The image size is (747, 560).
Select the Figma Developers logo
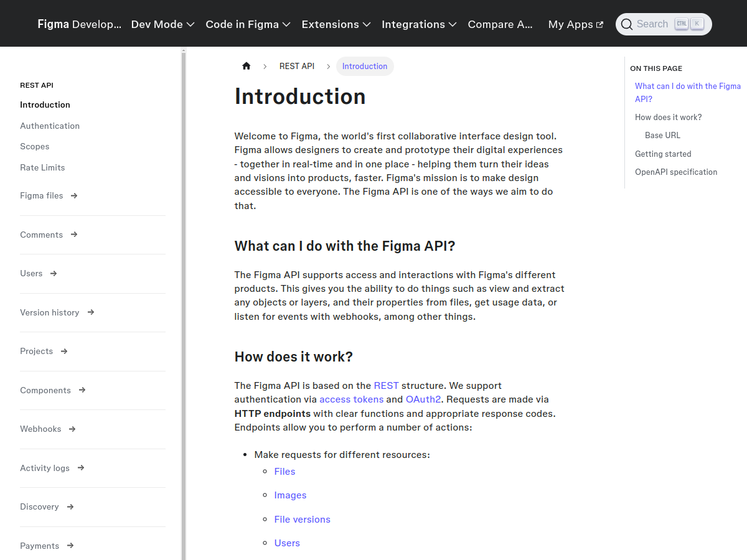[x=79, y=24]
